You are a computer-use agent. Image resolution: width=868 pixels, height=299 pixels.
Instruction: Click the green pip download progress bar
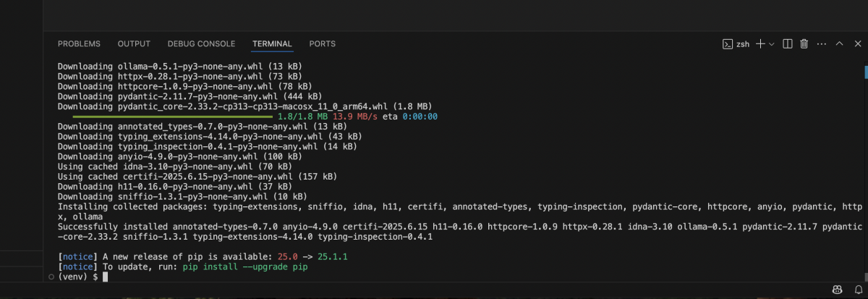[x=174, y=116]
